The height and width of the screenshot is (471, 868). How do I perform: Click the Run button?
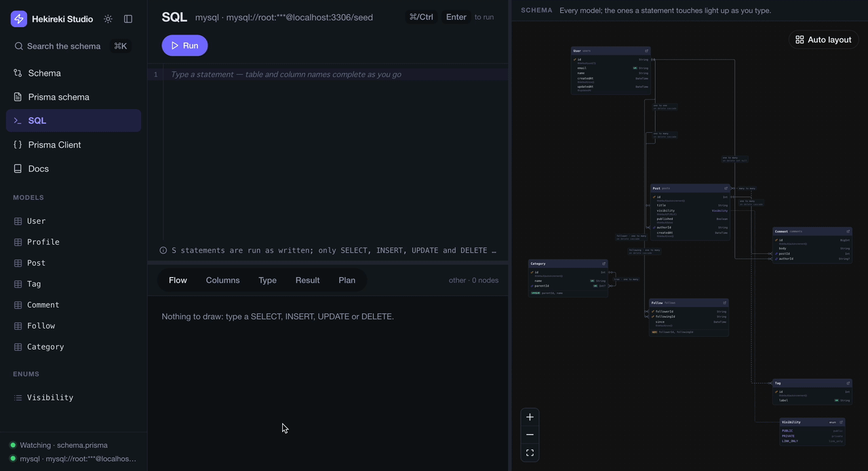[184, 45]
